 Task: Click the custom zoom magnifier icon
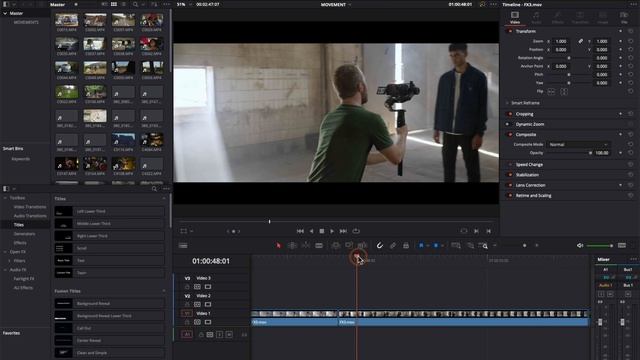pos(484,246)
